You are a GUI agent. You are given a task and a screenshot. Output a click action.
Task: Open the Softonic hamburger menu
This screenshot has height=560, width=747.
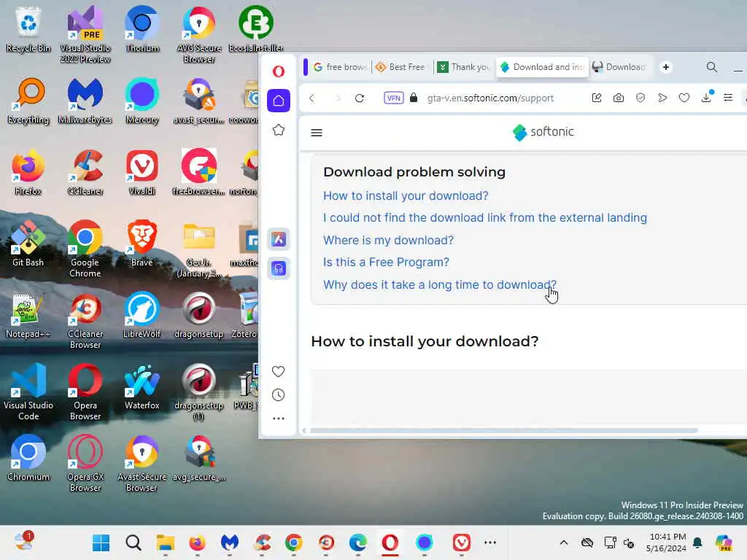pyautogui.click(x=317, y=133)
